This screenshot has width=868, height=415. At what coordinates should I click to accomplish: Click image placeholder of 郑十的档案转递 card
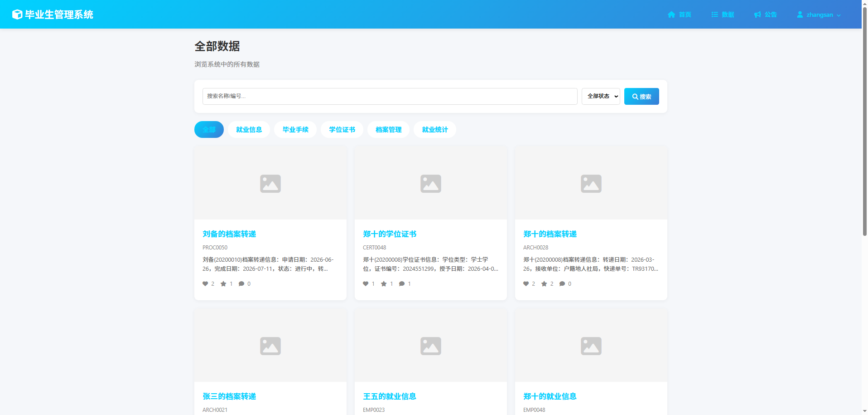pos(591,183)
